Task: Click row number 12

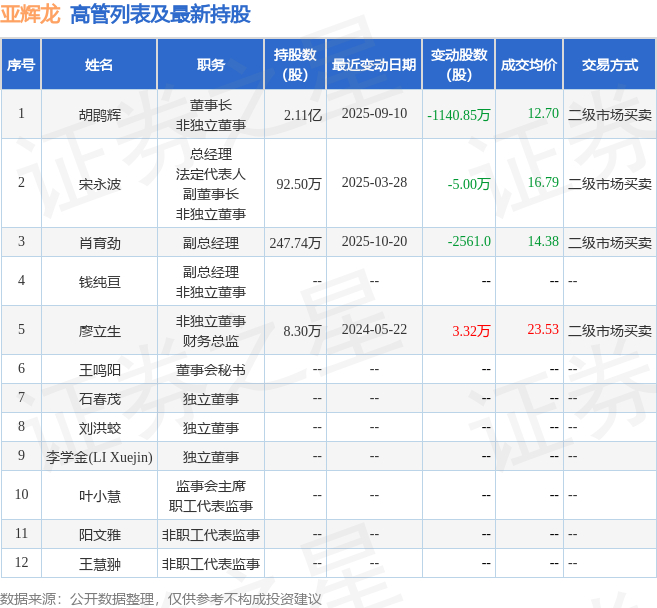Action: [x=21, y=562]
